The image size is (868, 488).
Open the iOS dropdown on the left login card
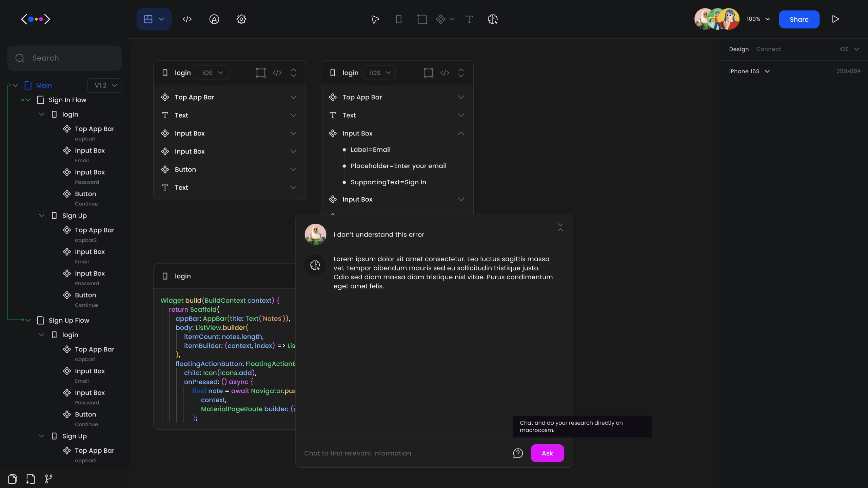pyautogui.click(x=211, y=73)
